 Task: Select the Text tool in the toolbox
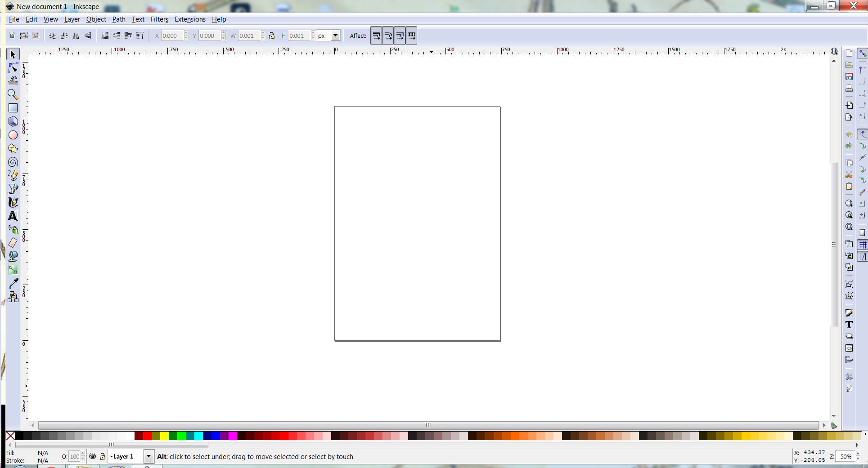[x=13, y=216]
